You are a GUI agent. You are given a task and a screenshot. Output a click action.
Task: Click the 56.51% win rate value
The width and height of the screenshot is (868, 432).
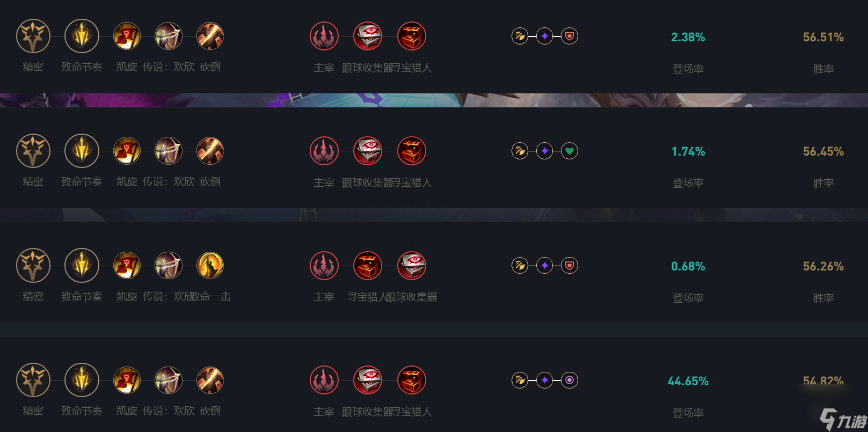(823, 37)
